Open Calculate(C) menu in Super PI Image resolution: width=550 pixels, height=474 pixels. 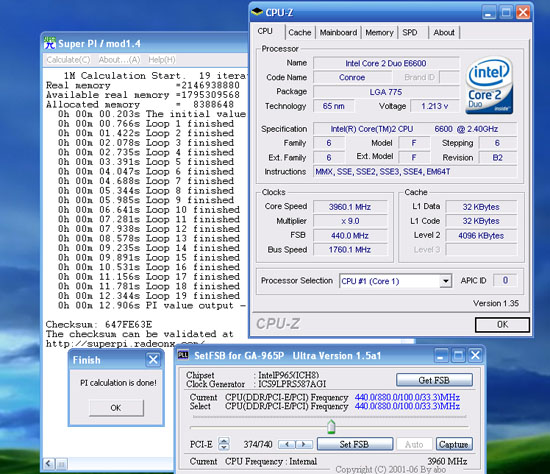click(x=68, y=60)
